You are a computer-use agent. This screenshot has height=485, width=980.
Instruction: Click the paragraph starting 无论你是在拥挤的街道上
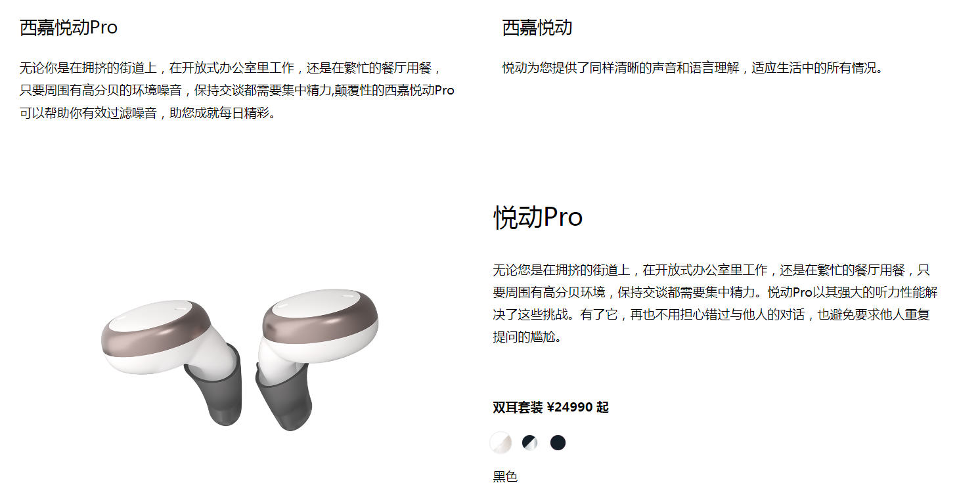[x=237, y=90]
